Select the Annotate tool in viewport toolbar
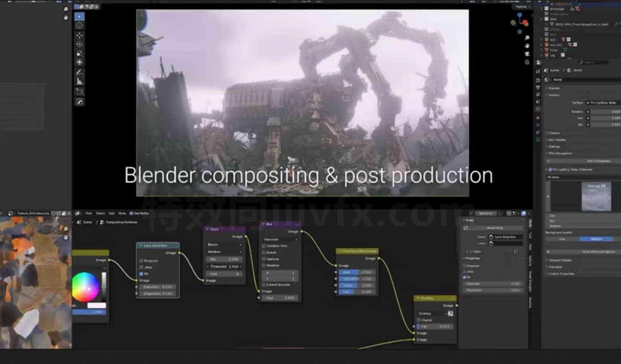 coord(79,73)
